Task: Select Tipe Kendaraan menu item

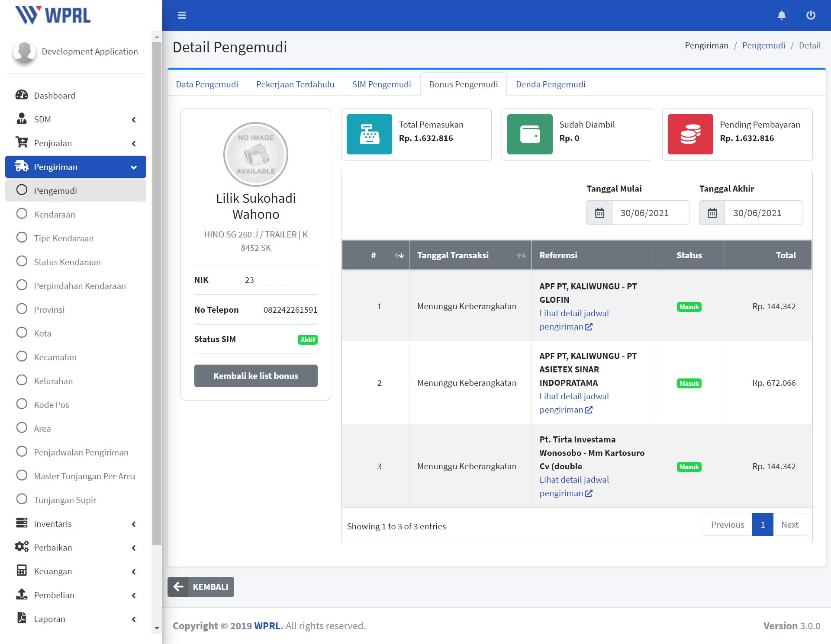Action: [x=76, y=238]
